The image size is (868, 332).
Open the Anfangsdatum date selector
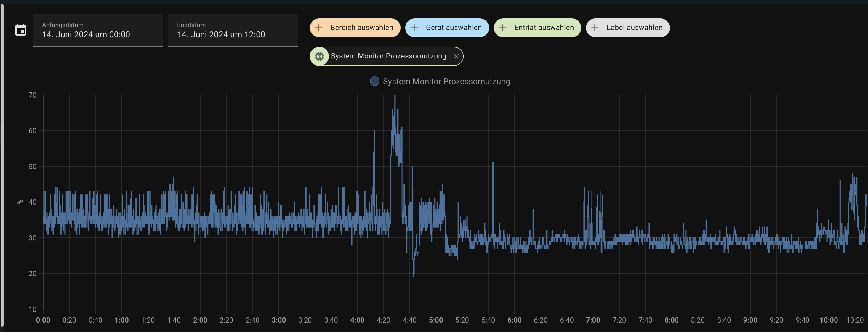98,34
